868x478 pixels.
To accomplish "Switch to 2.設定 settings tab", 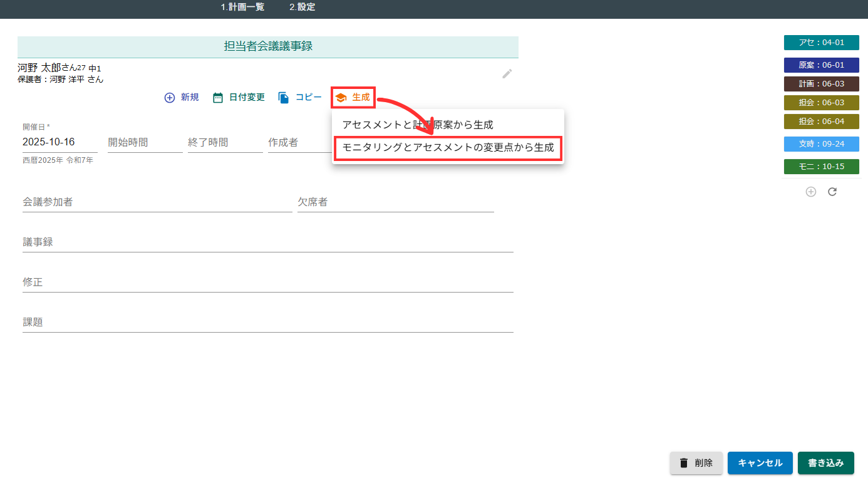I will click(302, 8).
